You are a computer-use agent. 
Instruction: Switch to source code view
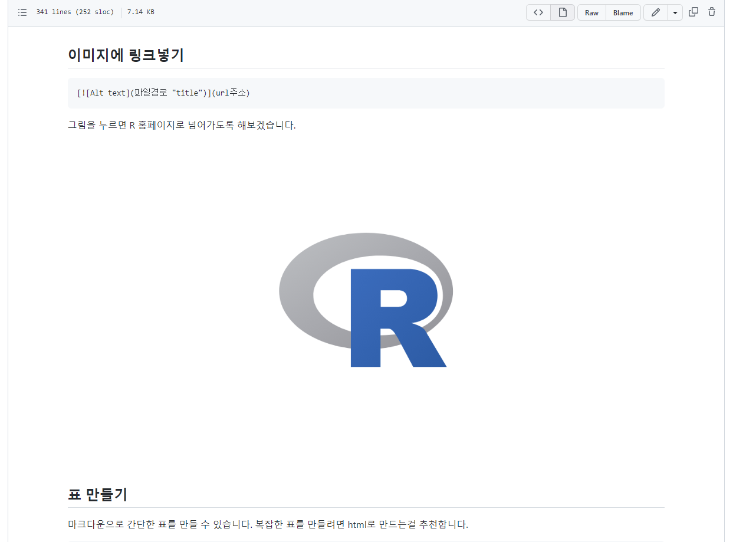pyautogui.click(x=537, y=12)
